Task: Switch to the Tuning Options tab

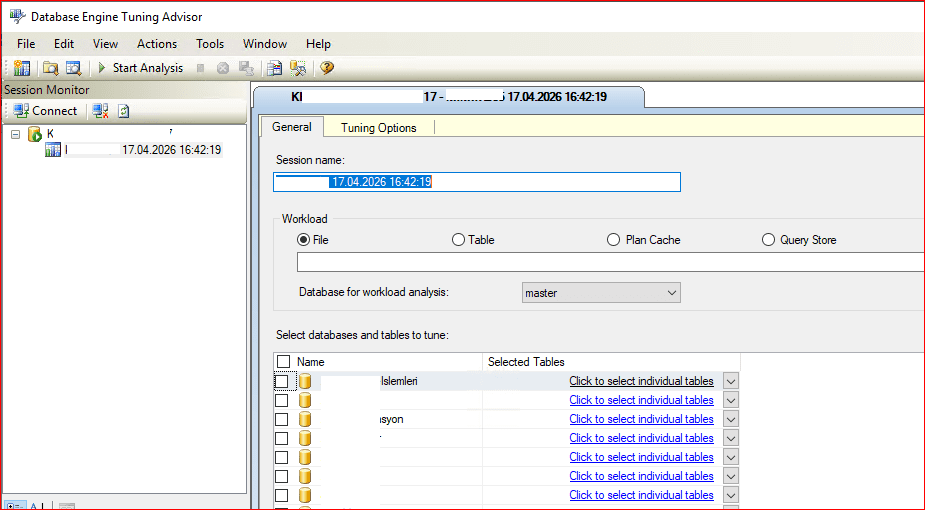Action: click(378, 128)
